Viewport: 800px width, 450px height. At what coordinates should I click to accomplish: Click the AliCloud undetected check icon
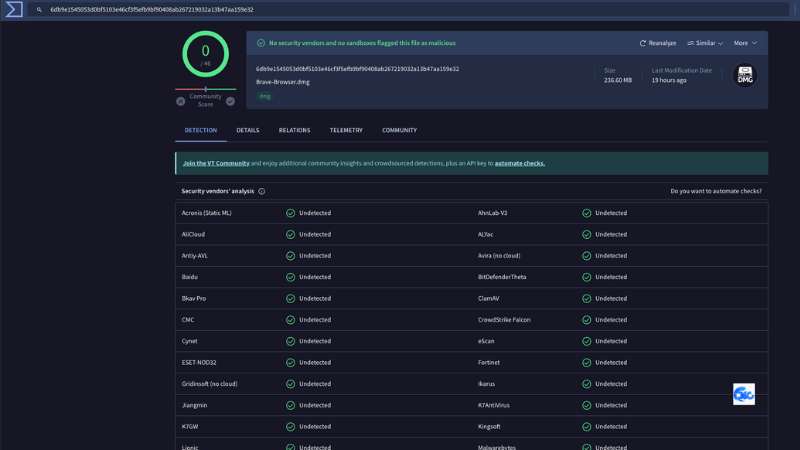290,235
